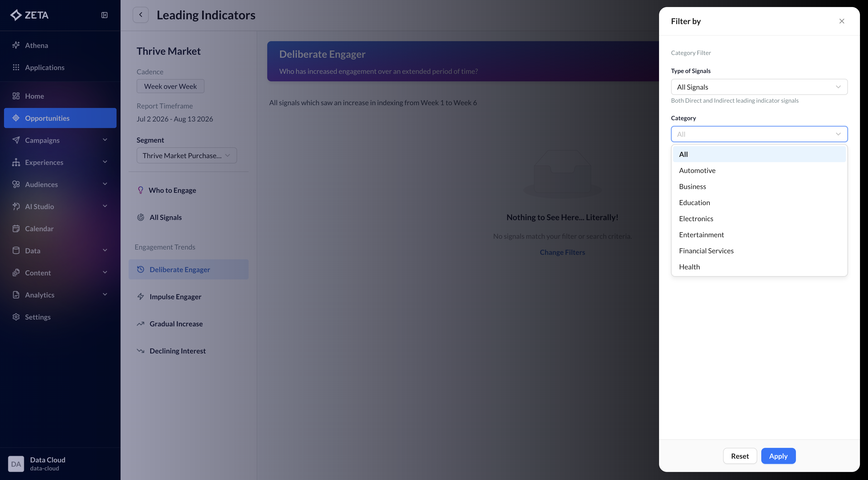Viewport: 868px width, 480px height.
Task: Click the Experiences hierarchy icon
Action: click(x=16, y=162)
